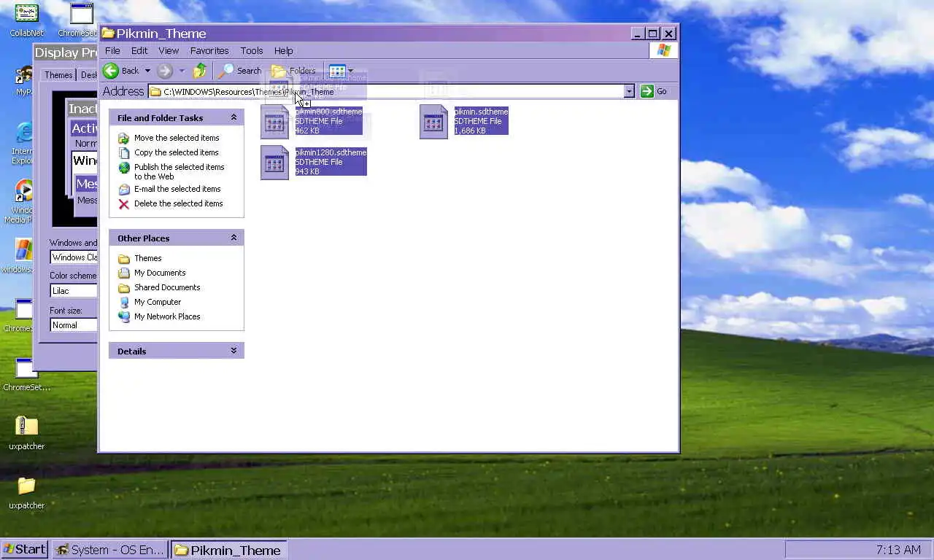Click Copy the selected items
Screen dimensions: 934x560
177,152
